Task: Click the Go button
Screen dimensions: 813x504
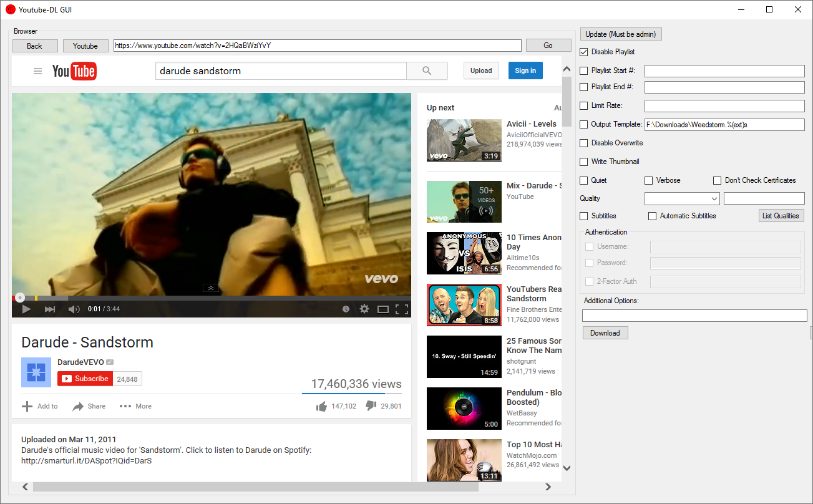Action: coord(548,45)
